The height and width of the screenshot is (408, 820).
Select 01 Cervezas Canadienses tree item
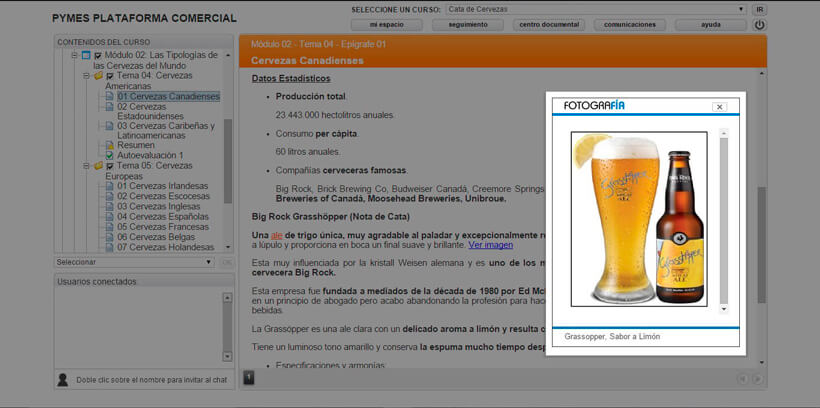tap(168, 97)
